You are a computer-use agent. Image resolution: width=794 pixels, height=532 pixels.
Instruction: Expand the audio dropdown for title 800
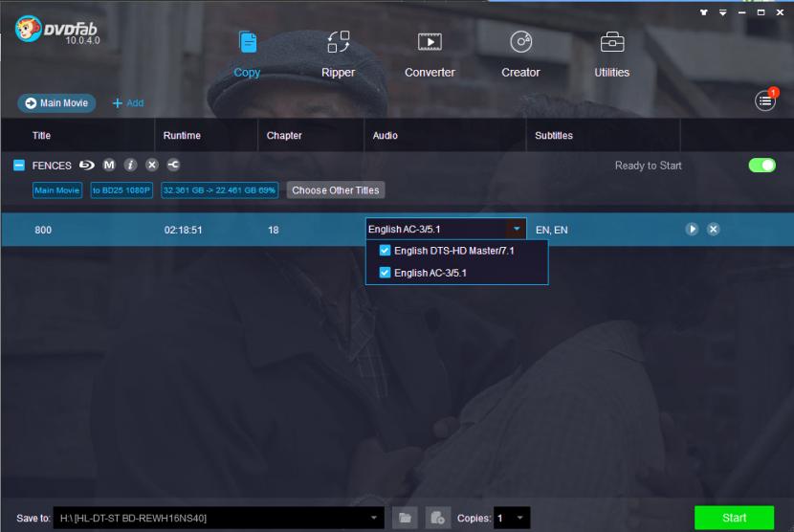516,229
